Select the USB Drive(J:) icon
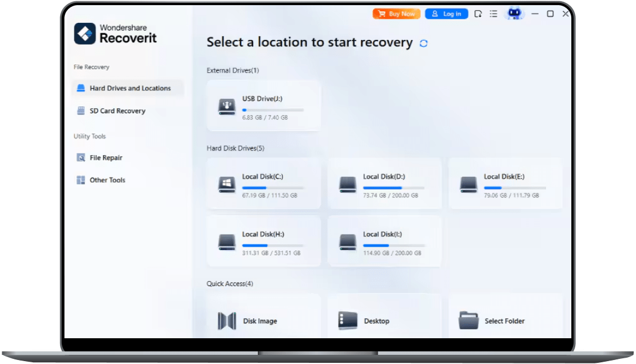Image resolution: width=636 pixels, height=364 pixels. pos(227,106)
